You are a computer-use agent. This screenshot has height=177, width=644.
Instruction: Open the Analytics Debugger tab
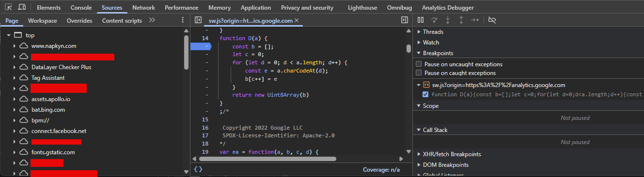click(448, 8)
